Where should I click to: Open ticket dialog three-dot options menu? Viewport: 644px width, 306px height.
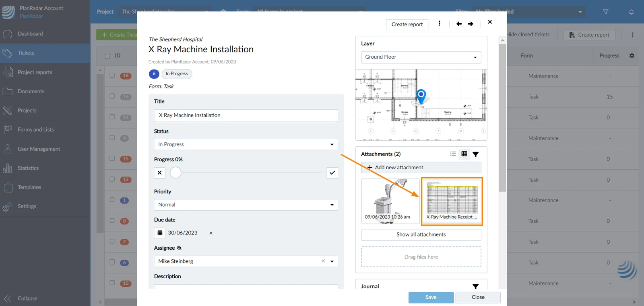439,23
